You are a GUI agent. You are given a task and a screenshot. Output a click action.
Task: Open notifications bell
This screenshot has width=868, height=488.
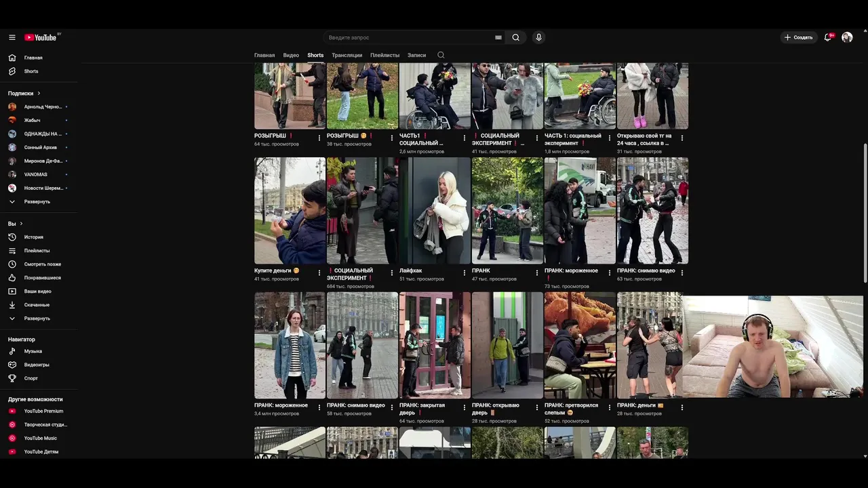pos(828,37)
